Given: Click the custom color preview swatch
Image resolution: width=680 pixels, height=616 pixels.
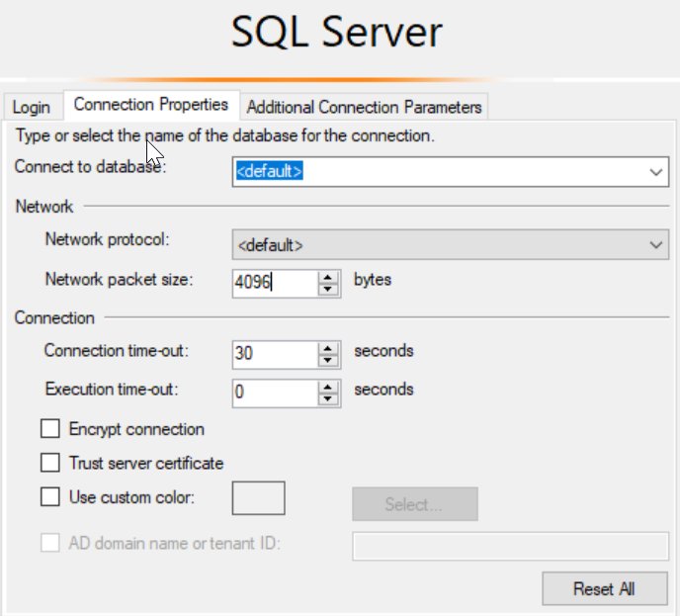Looking at the screenshot, I should [x=258, y=497].
